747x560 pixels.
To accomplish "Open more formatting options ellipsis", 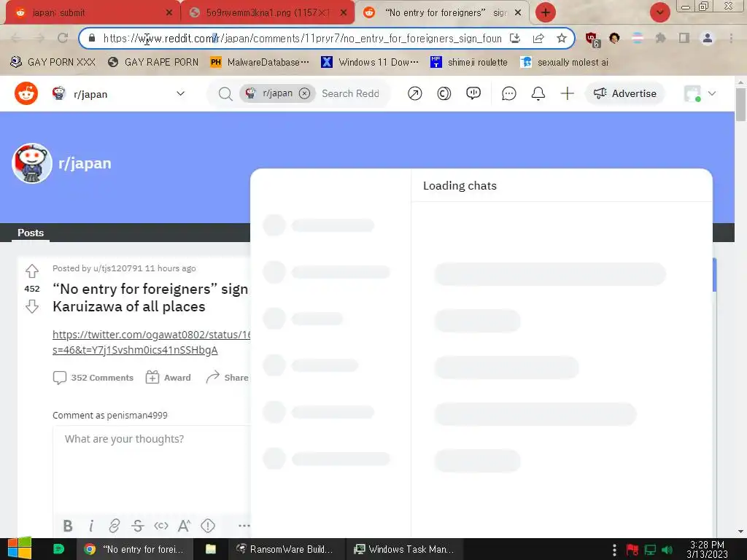I will (x=244, y=526).
